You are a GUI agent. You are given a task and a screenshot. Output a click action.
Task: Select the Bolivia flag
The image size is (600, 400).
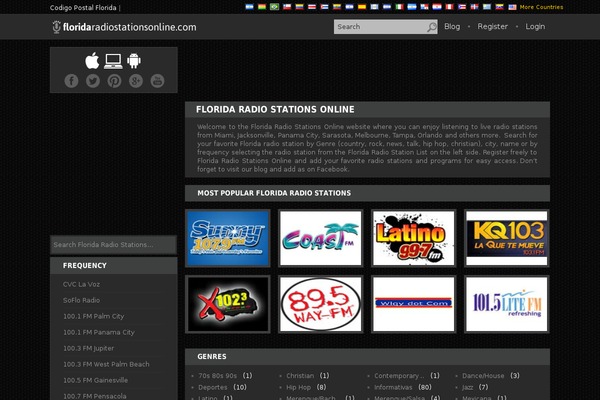click(x=262, y=7)
